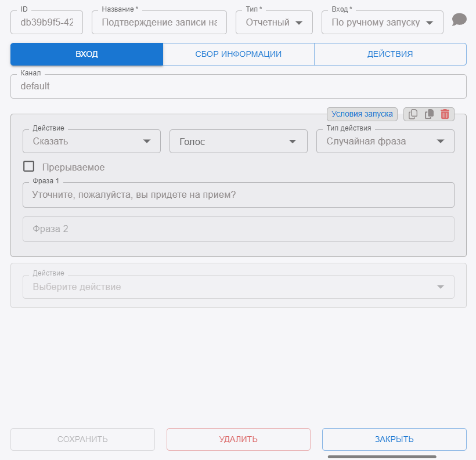Open Тип действия dropdown Случайная фраза
This screenshot has height=460, width=476.
click(385, 142)
